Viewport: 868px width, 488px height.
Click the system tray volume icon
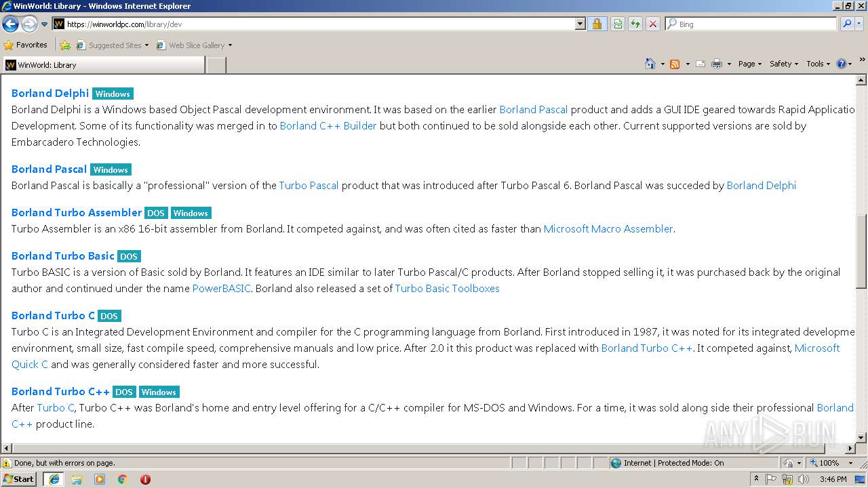tap(804, 479)
